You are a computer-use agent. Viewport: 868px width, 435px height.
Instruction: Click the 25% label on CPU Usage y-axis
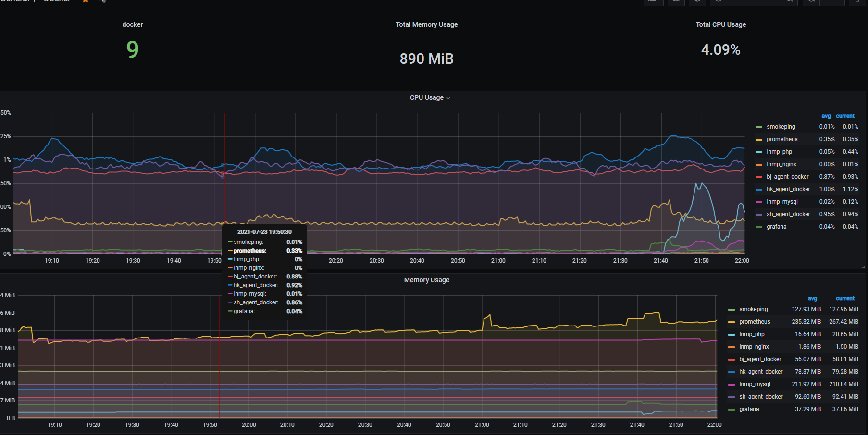coord(5,136)
